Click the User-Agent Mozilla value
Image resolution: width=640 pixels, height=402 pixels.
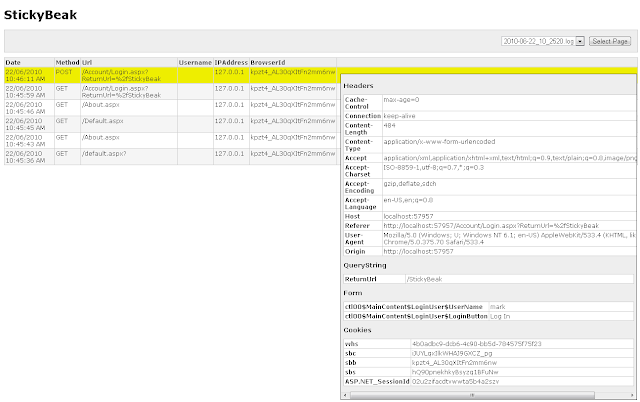coord(509,238)
